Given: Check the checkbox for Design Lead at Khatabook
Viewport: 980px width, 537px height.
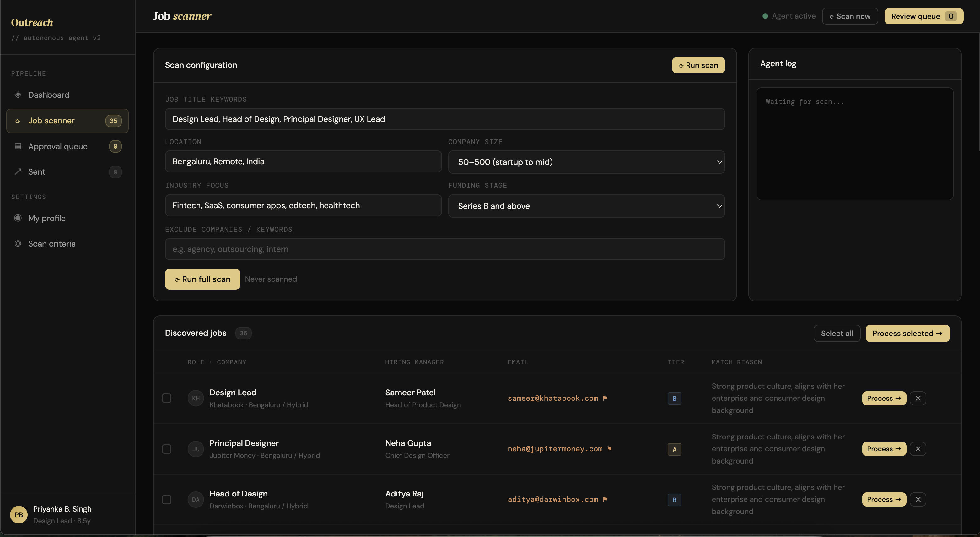Looking at the screenshot, I should point(167,398).
